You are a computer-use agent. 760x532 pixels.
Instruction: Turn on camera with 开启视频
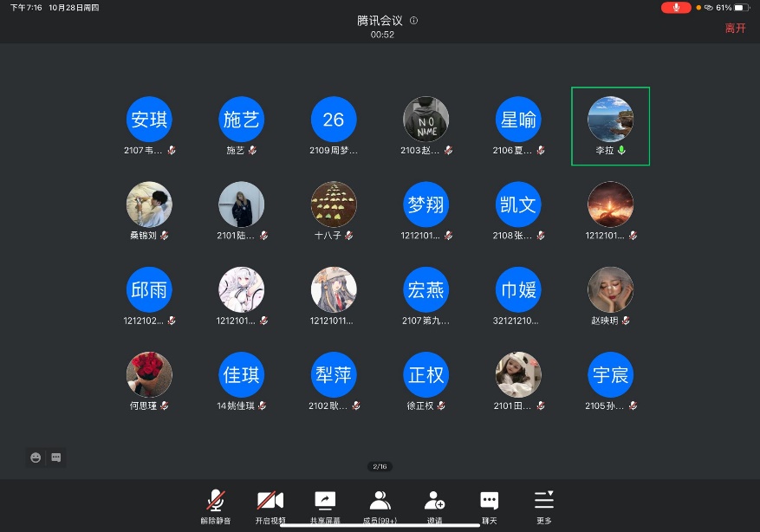pyautogui.click(x=270, y=502)
